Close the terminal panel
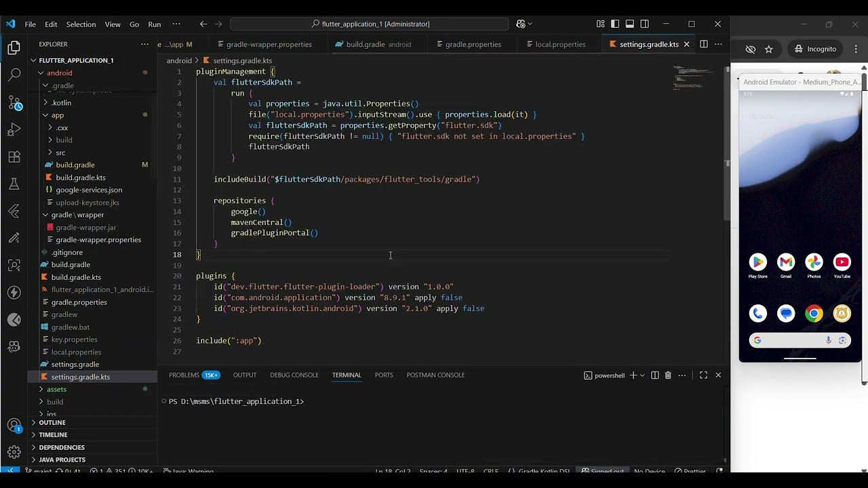Image resolution: width=868 pixels, height=488 pixels. [718, 375]
